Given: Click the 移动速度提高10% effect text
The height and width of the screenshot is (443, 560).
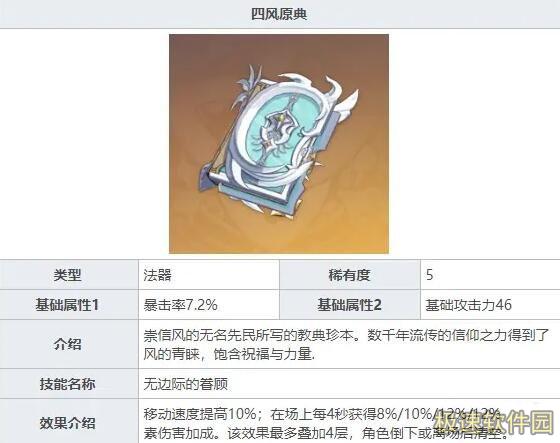Looking at the screenshot, I should point(200,414).
